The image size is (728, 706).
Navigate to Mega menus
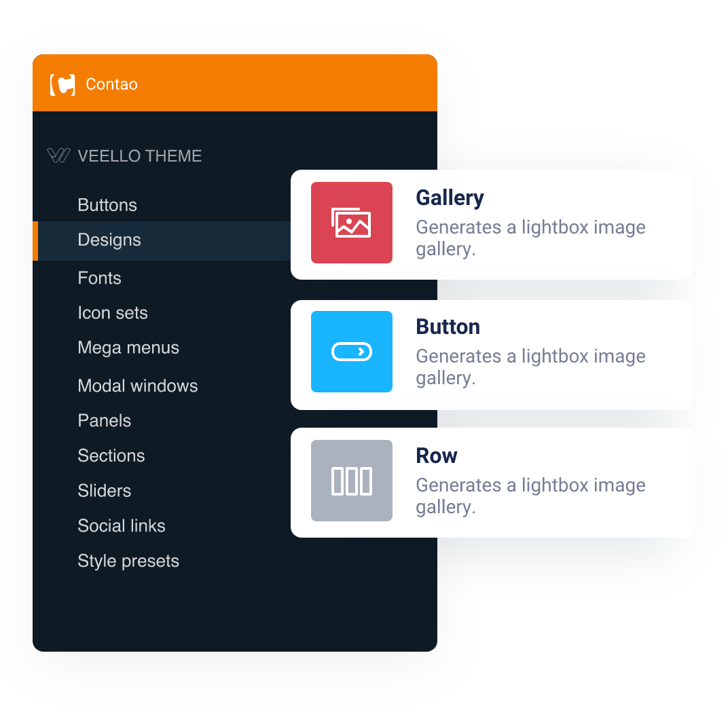[x=128, y=348]
